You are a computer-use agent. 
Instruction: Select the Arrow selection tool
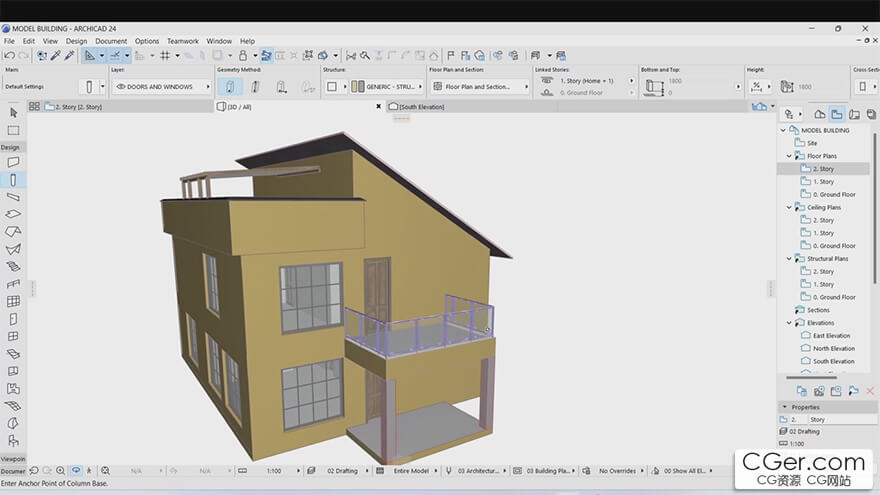point(13,113)
